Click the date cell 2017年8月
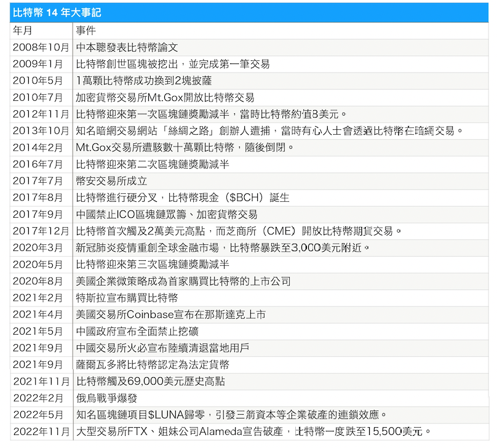Viewport: 497px width, 448px height. tap(38, 198)
